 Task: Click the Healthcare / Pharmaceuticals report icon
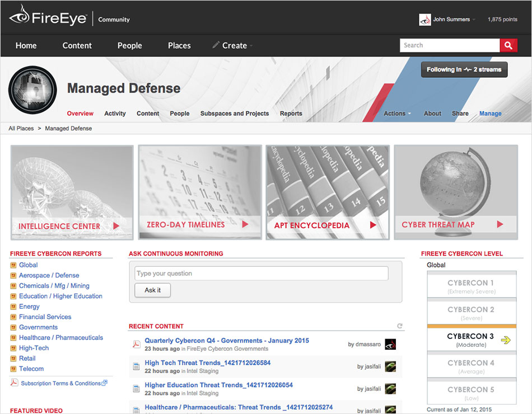[13, 338]
